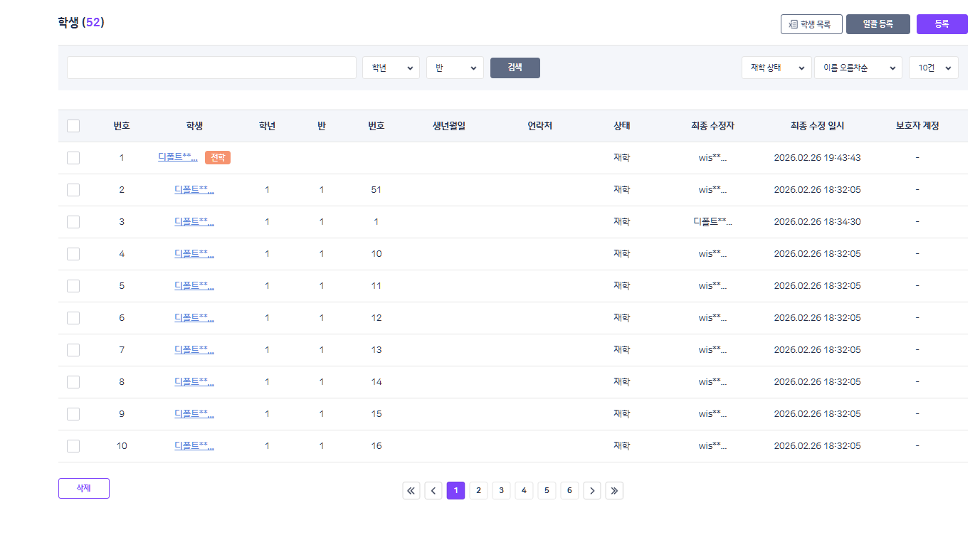
Task: Select the checkbox for student row 10
Action: 73,446
